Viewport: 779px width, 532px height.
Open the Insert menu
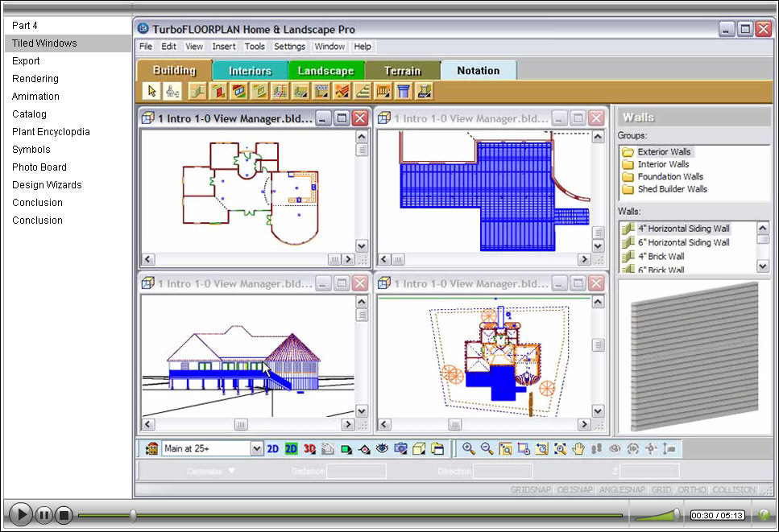click(224, 46)
